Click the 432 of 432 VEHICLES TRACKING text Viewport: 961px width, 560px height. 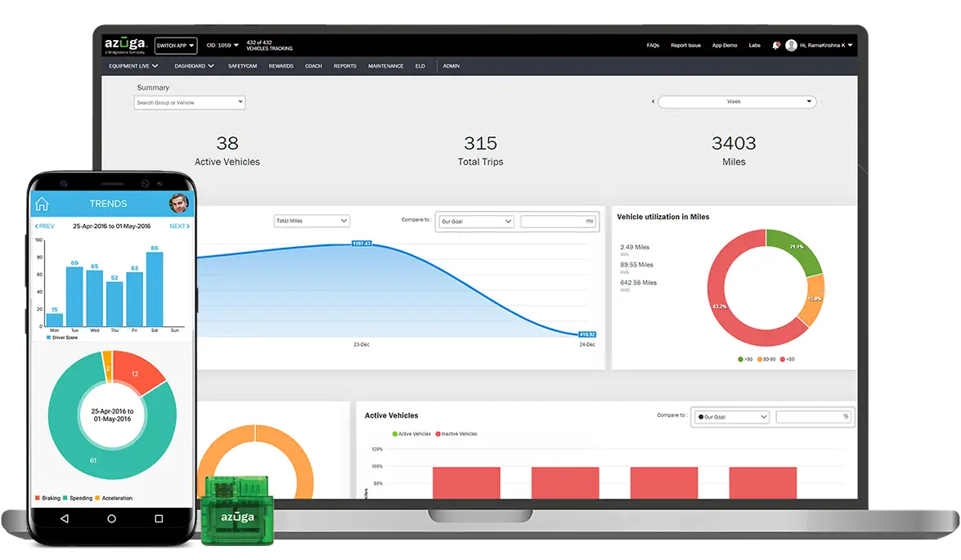(270, 45)
